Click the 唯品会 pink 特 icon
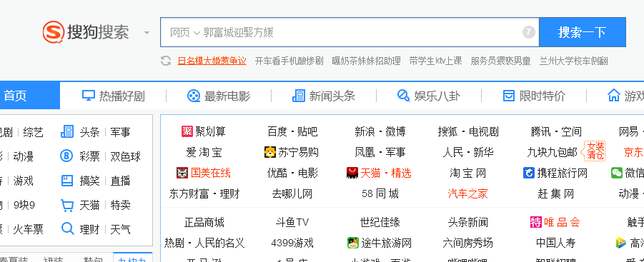Viewport: 644px width, 262px height. 535,222
